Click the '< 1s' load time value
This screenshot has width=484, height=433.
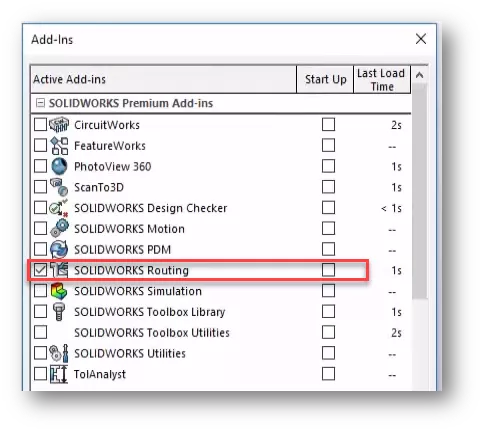coord(391,208)
